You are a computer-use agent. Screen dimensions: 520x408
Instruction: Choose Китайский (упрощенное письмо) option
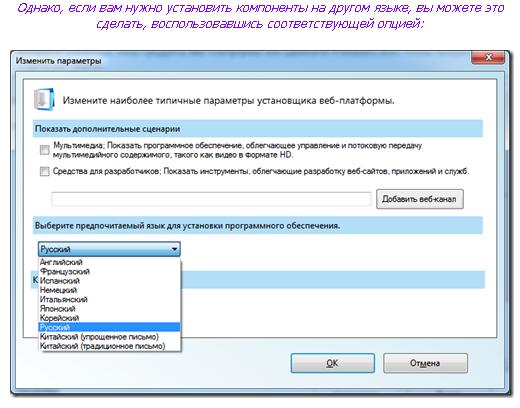pyautogui.click(x=110, y=337)
